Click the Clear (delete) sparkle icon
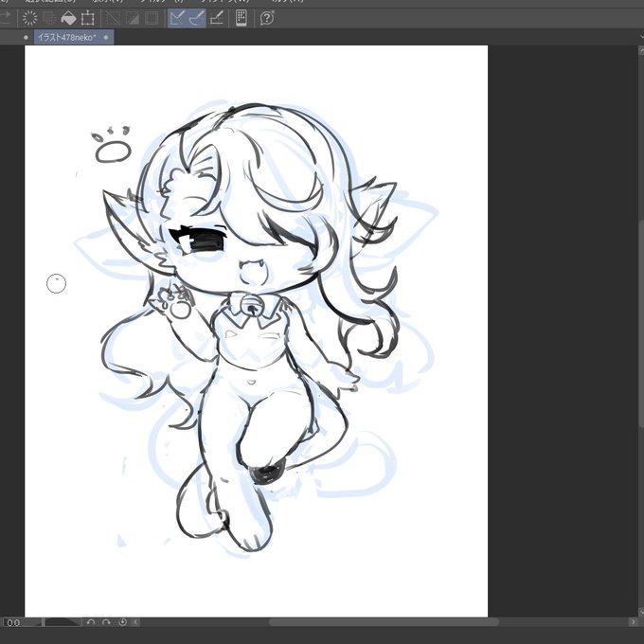 (x=29, y=18)
